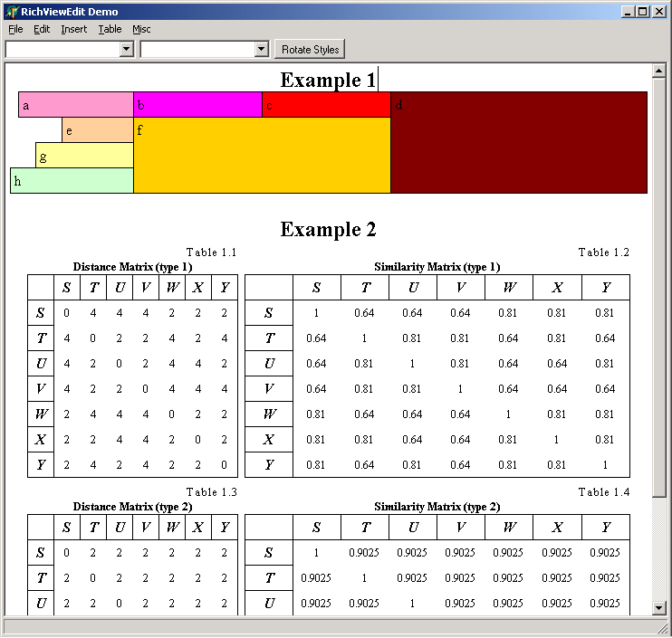
Task: Expand the first style dropdown arrow
Action: click(x=126, y=50)
